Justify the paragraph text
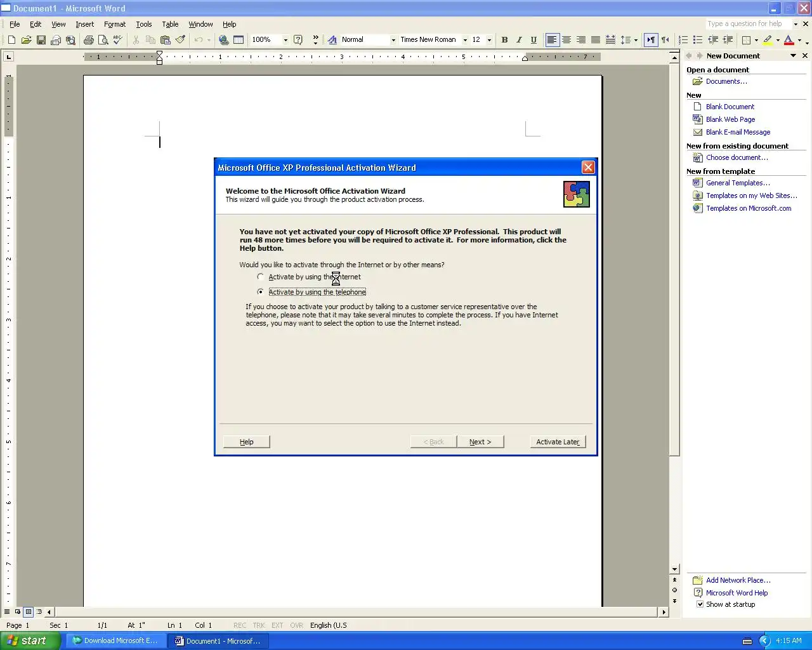Viewport: 812px width, 650px height. click(596, 39)
